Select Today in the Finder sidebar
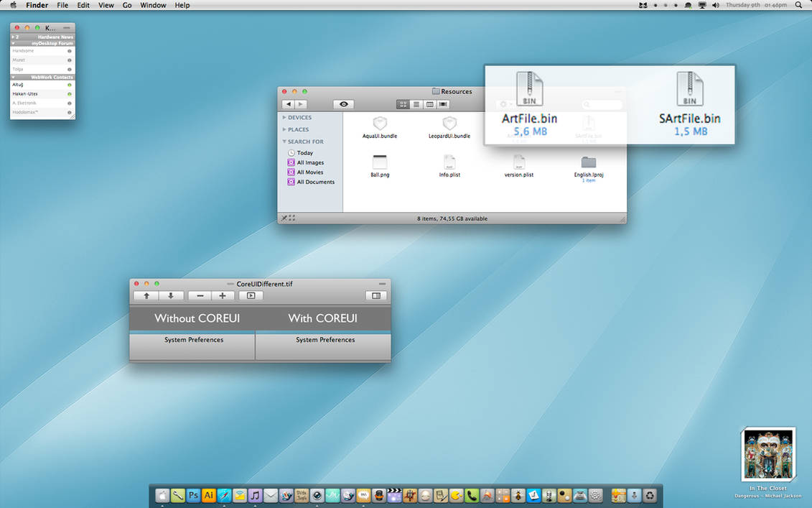 pyautogui.click(x=300, y=153)
